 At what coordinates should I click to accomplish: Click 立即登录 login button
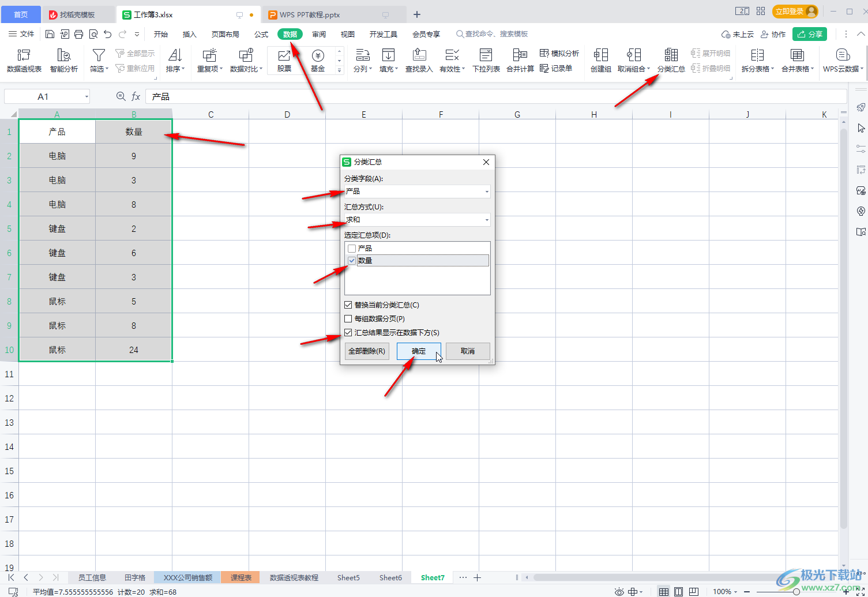pos(796,11)
